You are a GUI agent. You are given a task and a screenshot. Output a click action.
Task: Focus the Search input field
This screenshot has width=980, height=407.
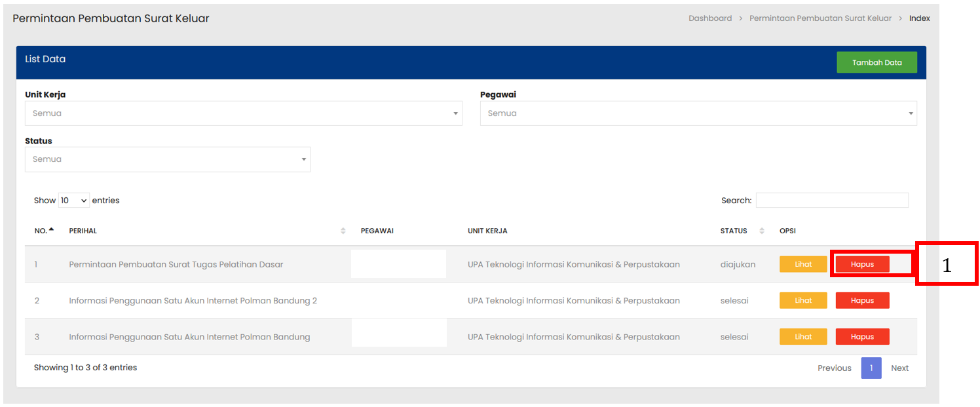pos(831,201)
